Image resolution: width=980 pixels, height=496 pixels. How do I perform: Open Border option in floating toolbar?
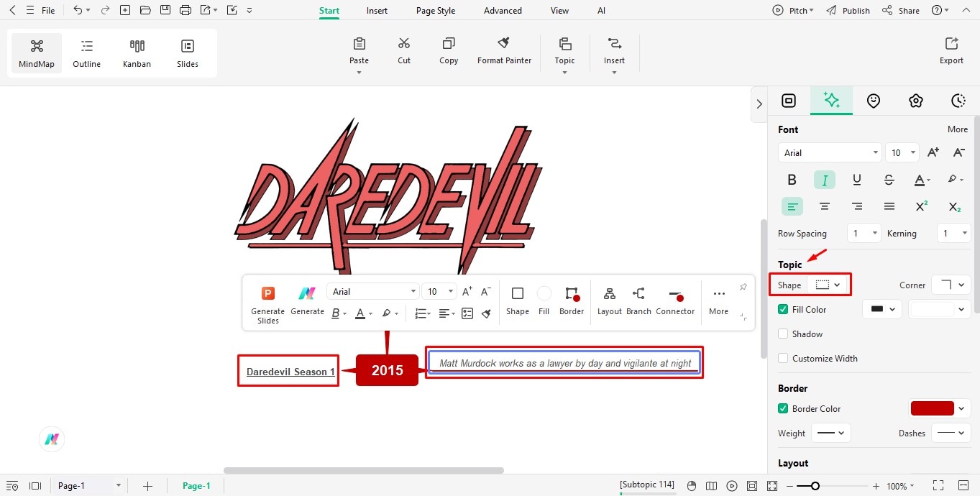coord(572,300)
